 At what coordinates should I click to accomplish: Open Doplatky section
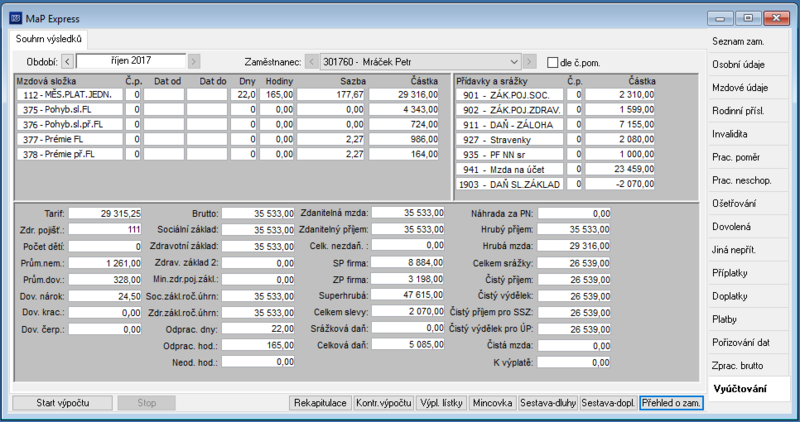(x=749, y=296)
